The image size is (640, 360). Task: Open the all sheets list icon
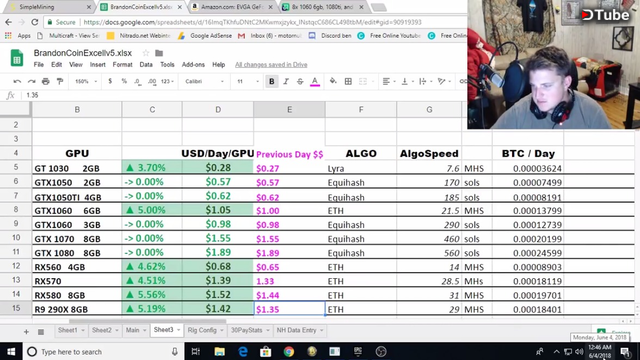pyautogui.click(x=41, y=331)
